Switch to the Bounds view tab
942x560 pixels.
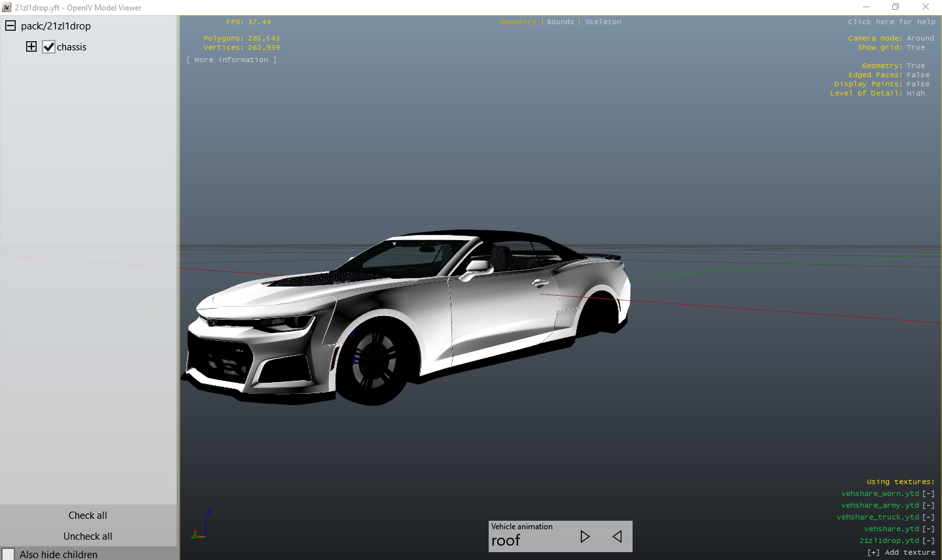click(x=560, y=22)
